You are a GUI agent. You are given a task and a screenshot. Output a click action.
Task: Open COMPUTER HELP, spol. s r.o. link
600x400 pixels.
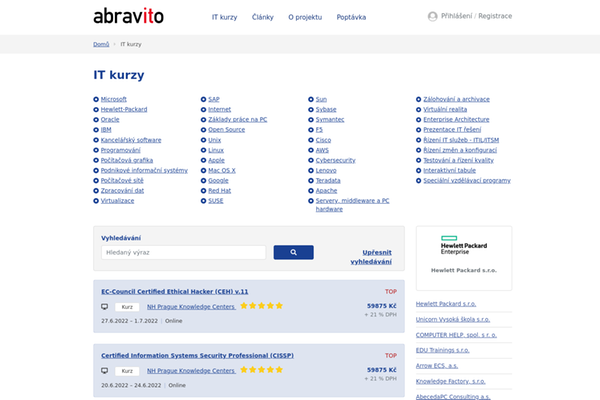pos(457,335)
